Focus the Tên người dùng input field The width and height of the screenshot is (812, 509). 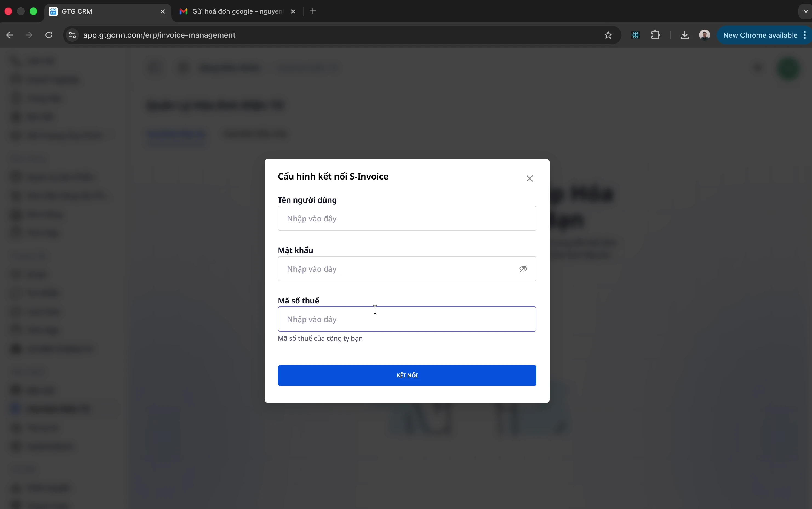point(406,218)
